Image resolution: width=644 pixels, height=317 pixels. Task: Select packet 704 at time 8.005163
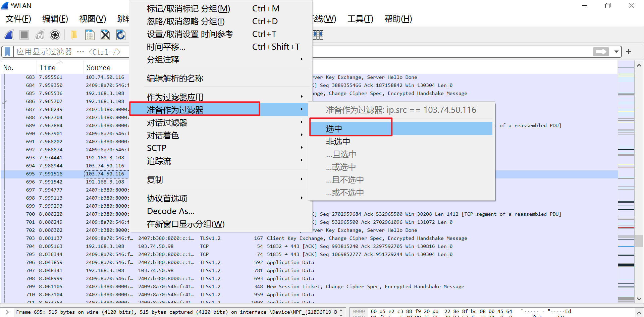[x=309, y=246]
